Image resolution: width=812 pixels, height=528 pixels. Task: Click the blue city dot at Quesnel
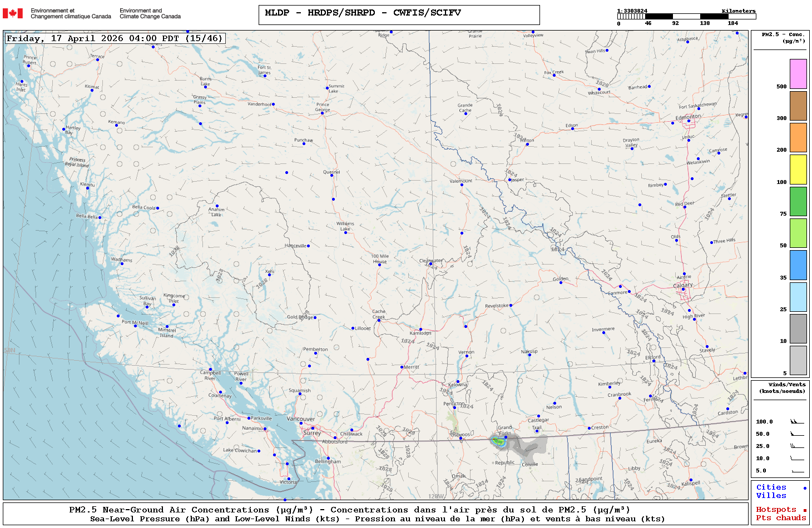click(332, 175)
